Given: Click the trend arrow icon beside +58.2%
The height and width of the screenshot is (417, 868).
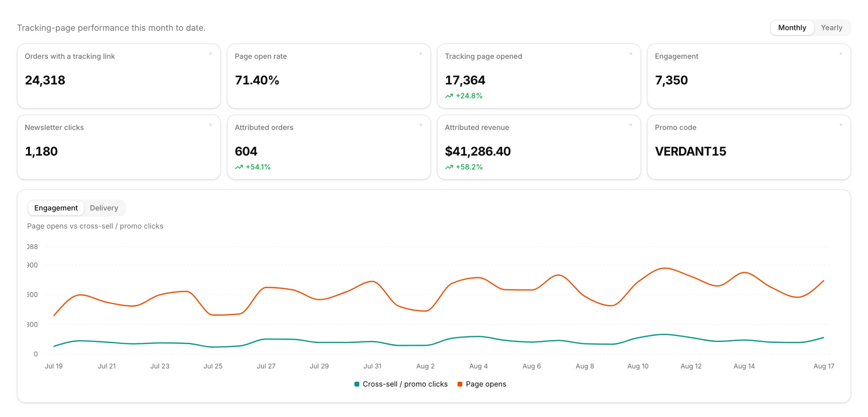Looking at the screenshot, I should [449, 167].
